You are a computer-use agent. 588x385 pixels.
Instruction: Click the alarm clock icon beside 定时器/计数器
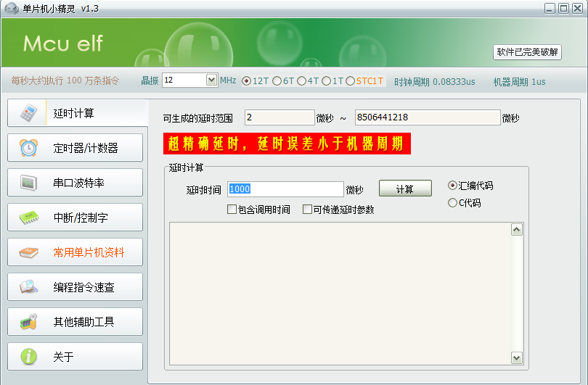coord(28,148)
